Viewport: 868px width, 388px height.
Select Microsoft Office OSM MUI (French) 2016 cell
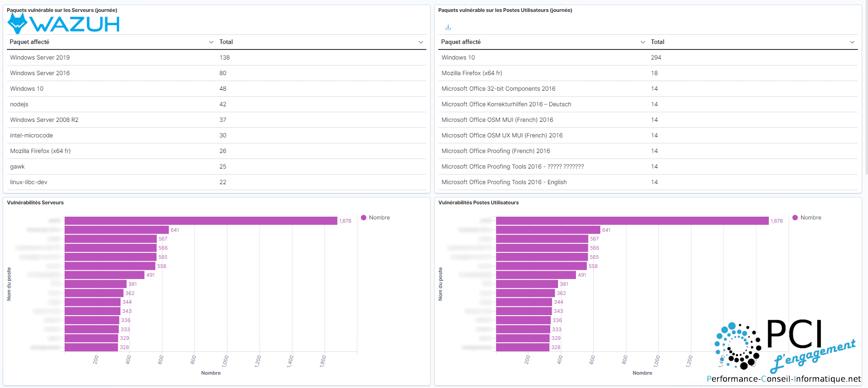pyautogui.click(x=498, y=120)
